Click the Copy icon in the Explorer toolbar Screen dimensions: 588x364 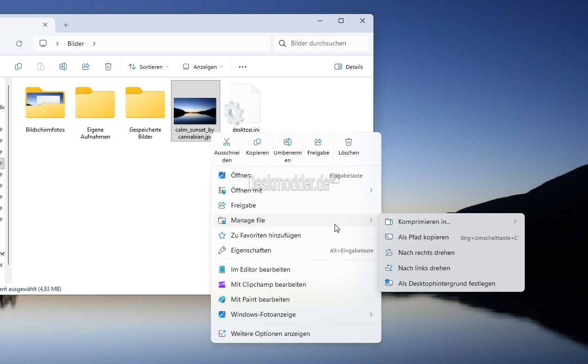click(x=18, y=67)
